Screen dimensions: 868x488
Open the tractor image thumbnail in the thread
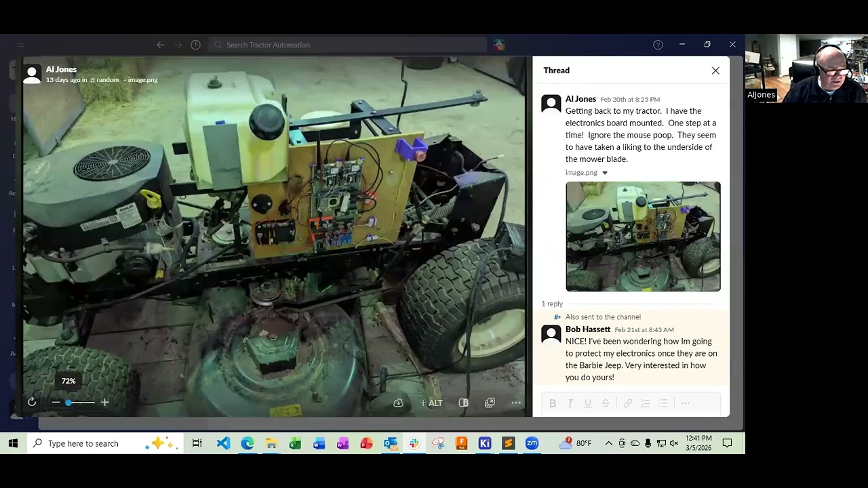[643, 237]
